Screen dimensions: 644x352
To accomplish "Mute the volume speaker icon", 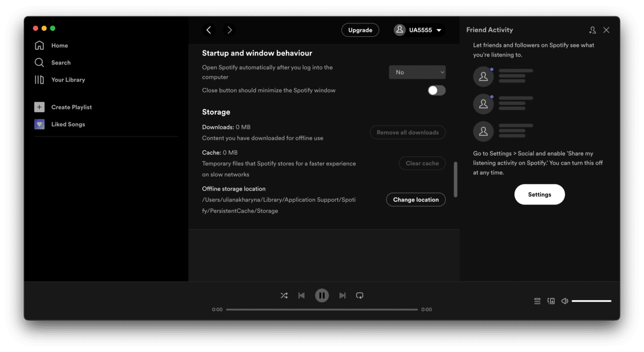I will [565, 301].
